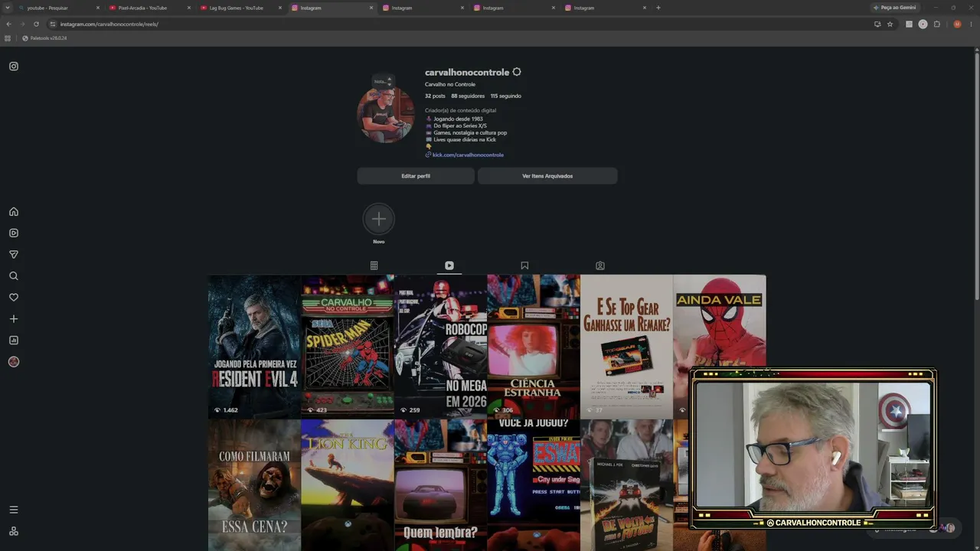
Task: Create new post via sidebar plus icon
Action: [14, 319]
